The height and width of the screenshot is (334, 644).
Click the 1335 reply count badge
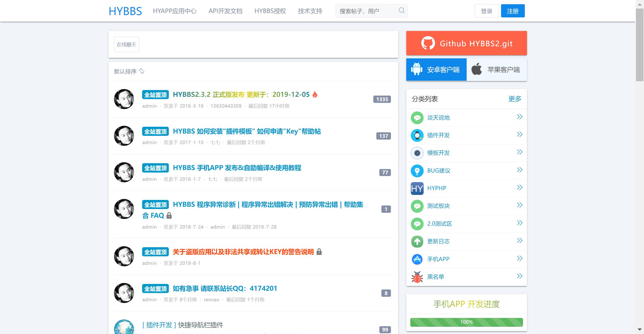tap(382, 99)
